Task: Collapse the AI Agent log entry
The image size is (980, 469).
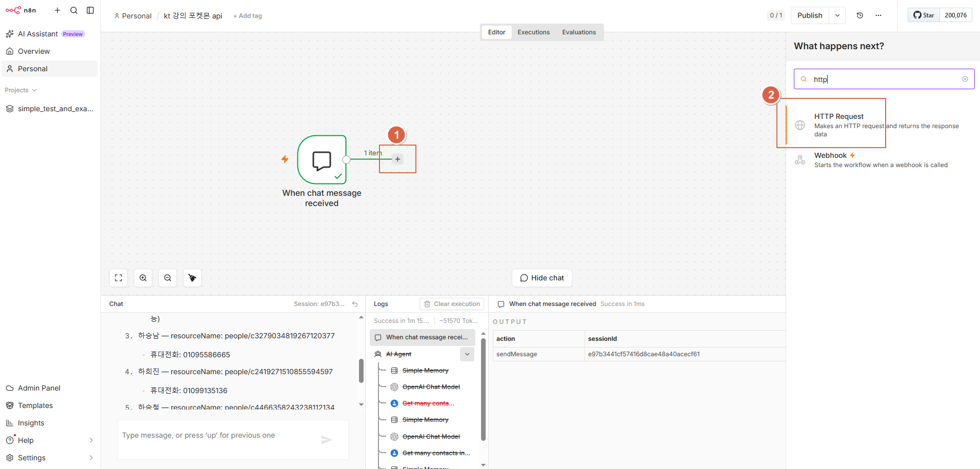Action: point(467,354)
